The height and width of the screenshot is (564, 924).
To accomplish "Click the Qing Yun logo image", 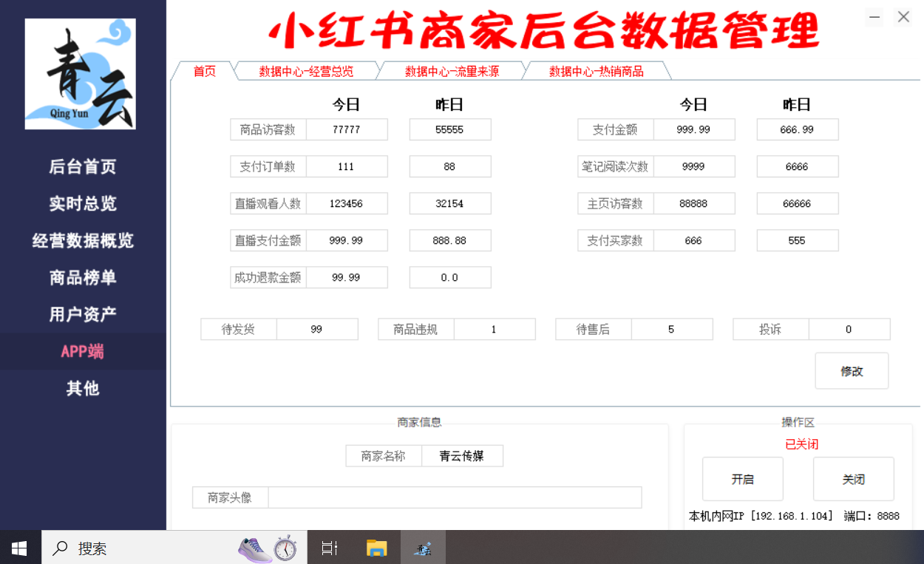I will [80, 74].
